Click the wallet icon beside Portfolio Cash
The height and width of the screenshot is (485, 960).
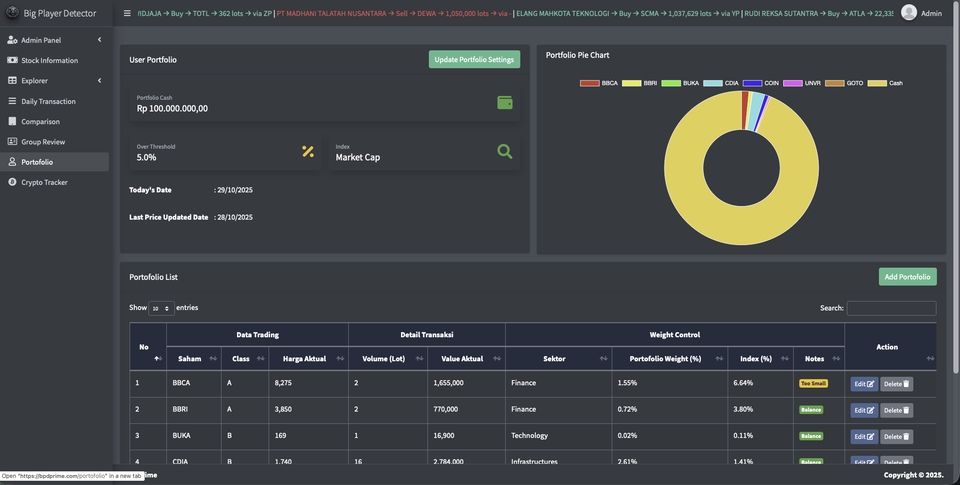pos(505,103)
